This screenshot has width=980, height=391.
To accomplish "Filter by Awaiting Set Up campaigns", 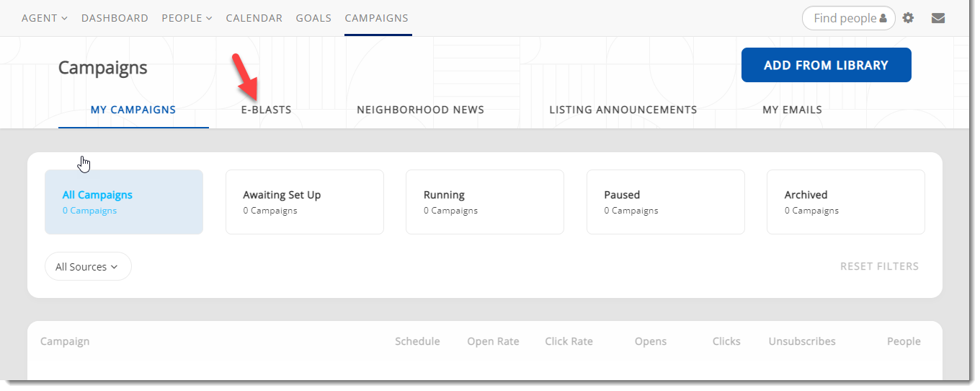I will click(x=304, y=202).
